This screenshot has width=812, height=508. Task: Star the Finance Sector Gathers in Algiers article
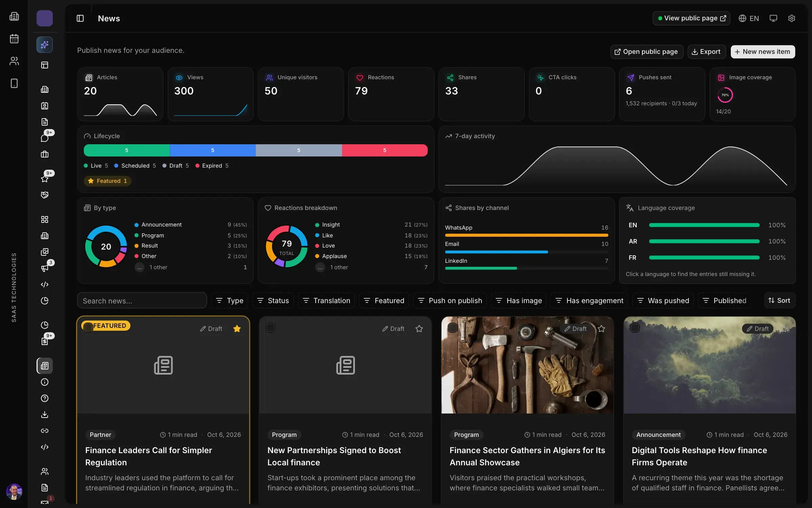click(x=601, y=329)
